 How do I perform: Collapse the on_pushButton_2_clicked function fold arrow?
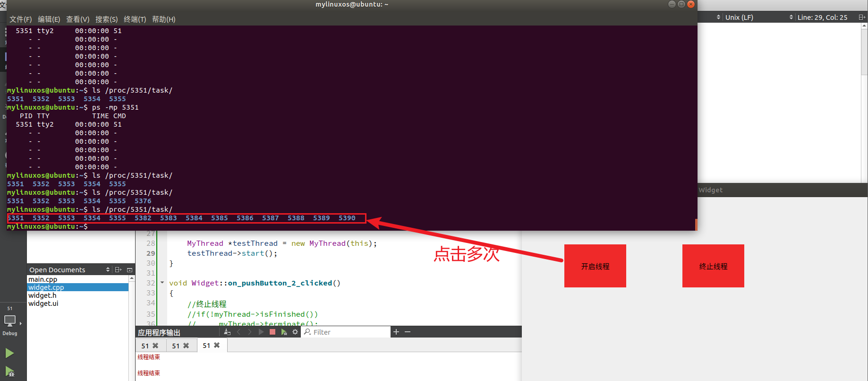[162, 283]
